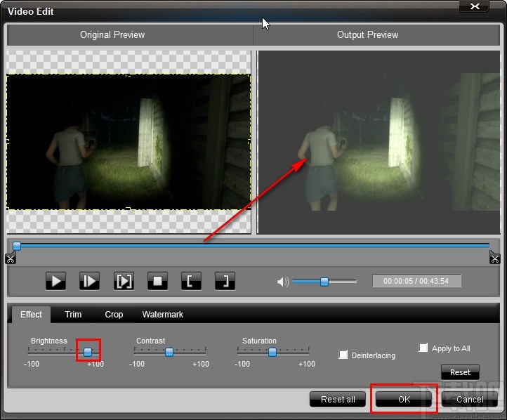Click the Output Preview video frame

pyautogui.click(x=379, y=142)
